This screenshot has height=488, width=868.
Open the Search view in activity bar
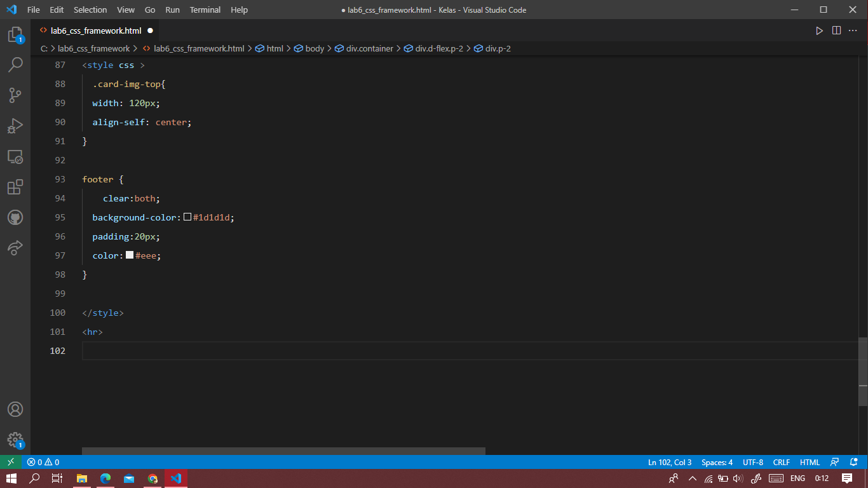(x=15, y=65)
